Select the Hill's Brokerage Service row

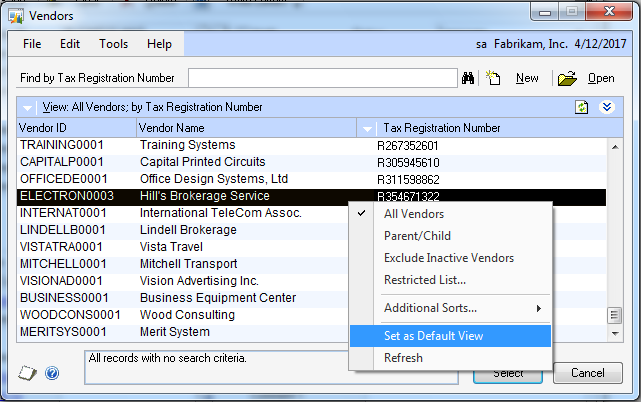click(x=312, y=196)
